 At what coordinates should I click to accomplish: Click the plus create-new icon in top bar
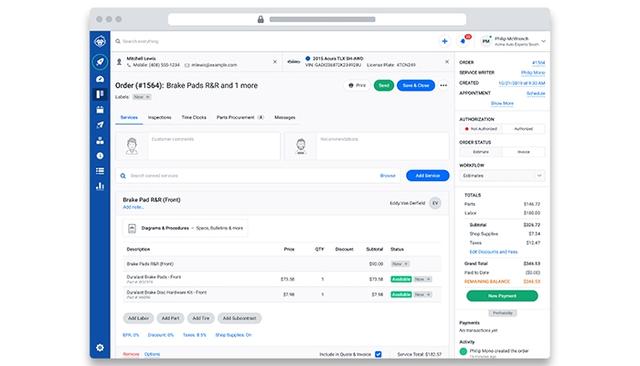(x=444, y=41)
